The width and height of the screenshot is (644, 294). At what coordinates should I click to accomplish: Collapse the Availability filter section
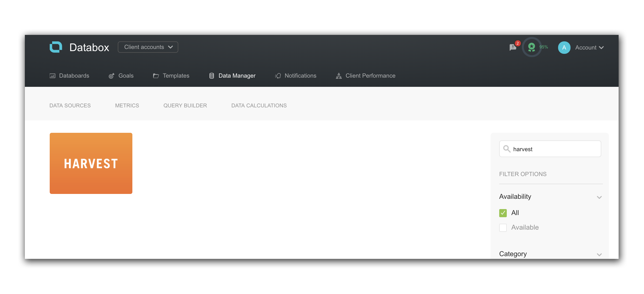tap(599, 197)
